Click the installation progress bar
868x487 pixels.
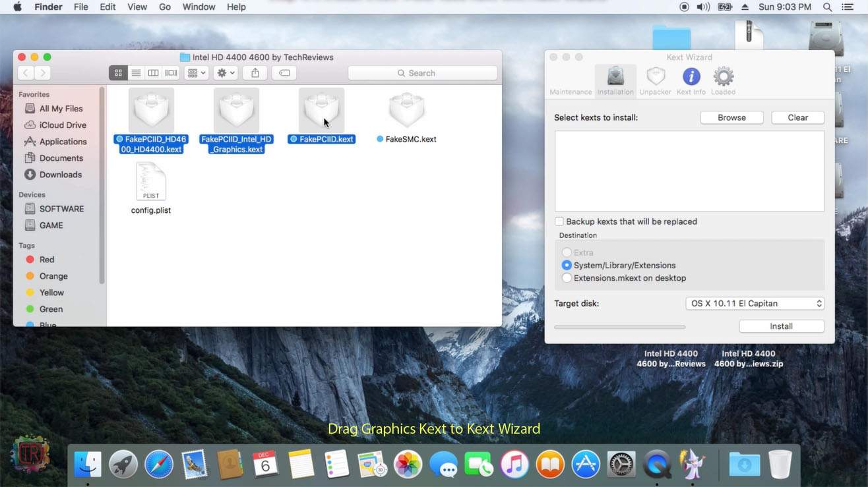(x=619, y=326)
